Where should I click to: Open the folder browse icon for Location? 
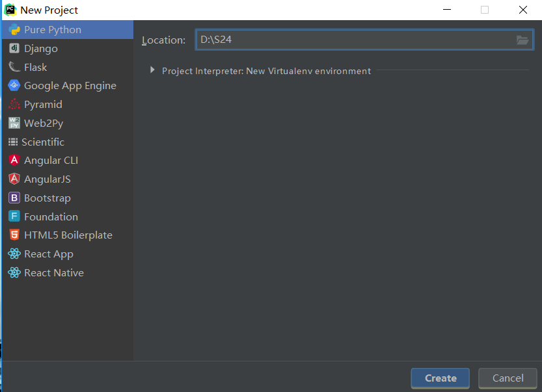tap(522, 40)
